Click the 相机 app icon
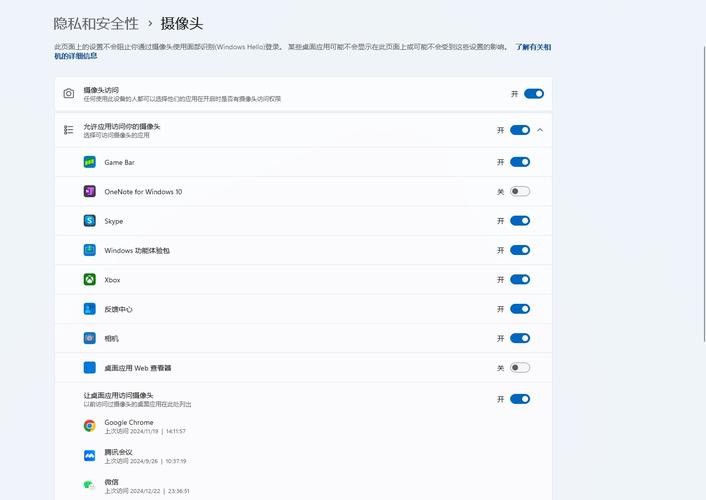This screenshot has width=706, height=500. (90, 338)
